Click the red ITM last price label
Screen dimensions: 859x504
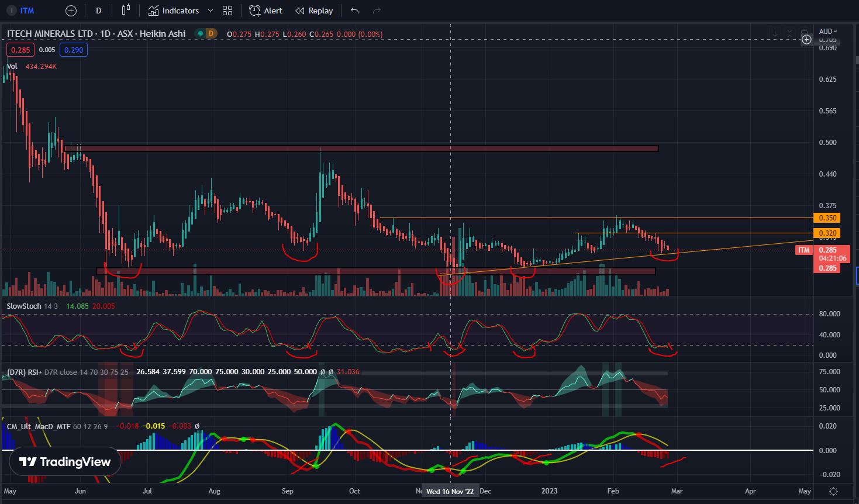click(803, 250)
